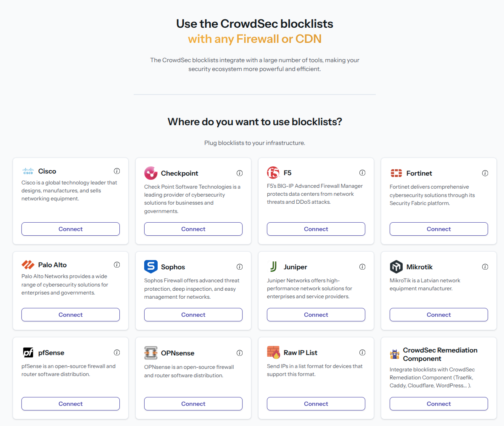Open the info tooltip on the Raw IP List card
The height and width of the screenshot is (426, 504).
tap(362, 352)
